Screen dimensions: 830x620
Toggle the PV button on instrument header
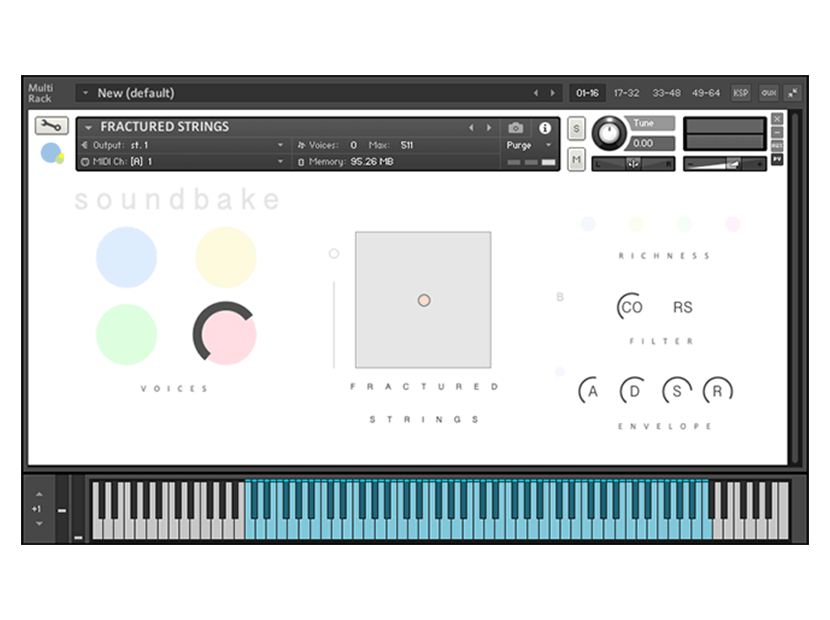point(777,159)
